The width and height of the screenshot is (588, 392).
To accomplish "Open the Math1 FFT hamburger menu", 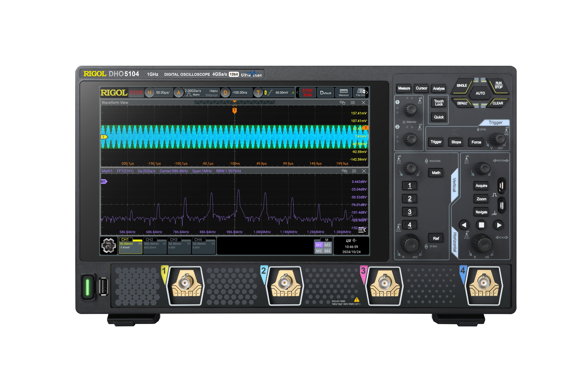I will click(354, 171).
